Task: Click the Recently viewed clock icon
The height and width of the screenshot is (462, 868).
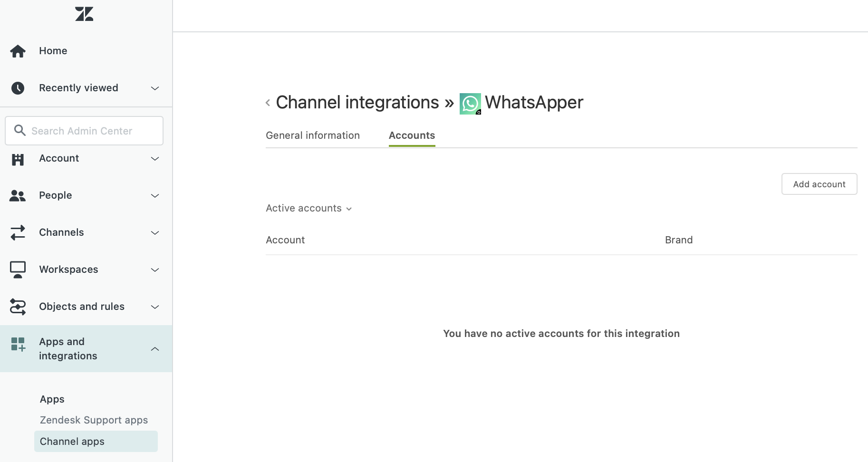Action: (x=18, y=88)
